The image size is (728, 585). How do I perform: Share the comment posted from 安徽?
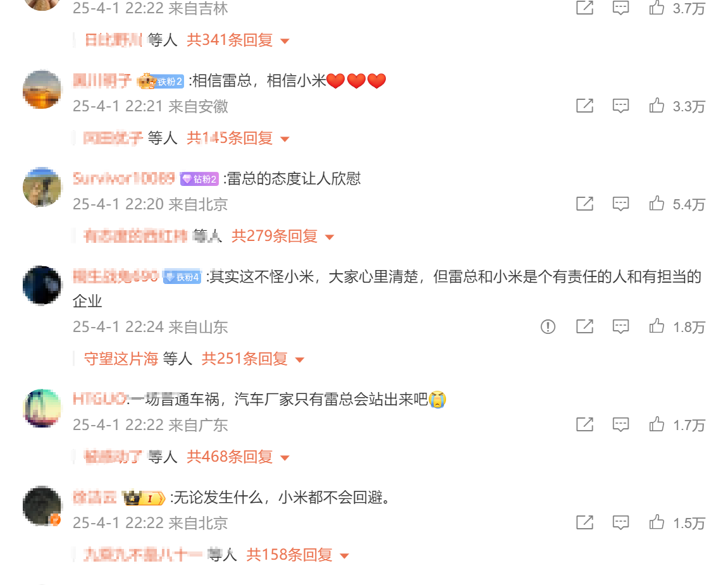[584, 106]
